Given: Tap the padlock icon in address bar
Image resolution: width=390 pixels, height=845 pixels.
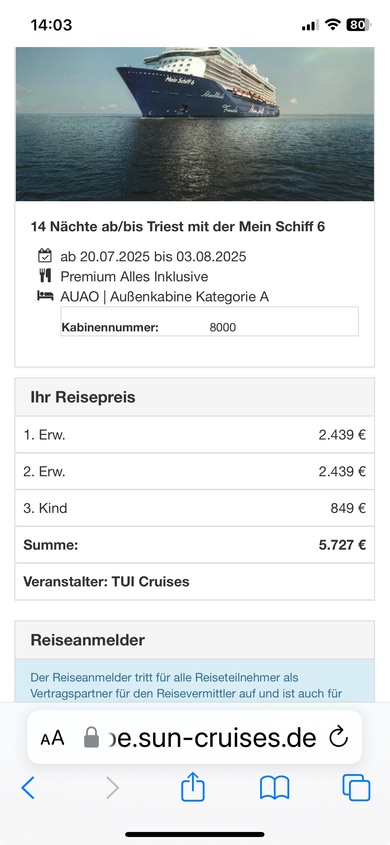Looking at the screenshot, I should 92,738.
